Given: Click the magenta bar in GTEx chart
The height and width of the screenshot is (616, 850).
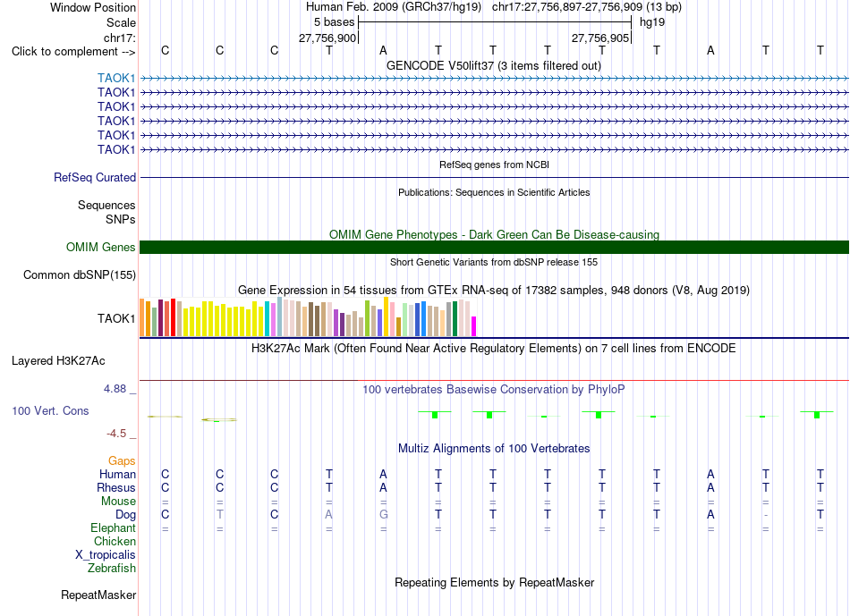Looking at the screenshot, I should (x=474, y=326).
